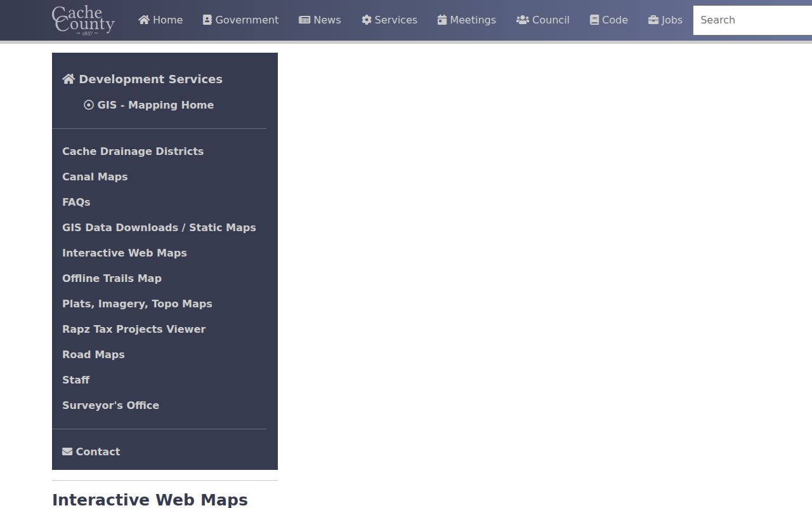This screenshot has height=508, width=812.
Task: Click the Cache County logo
Action: click(x=83, y=20)
